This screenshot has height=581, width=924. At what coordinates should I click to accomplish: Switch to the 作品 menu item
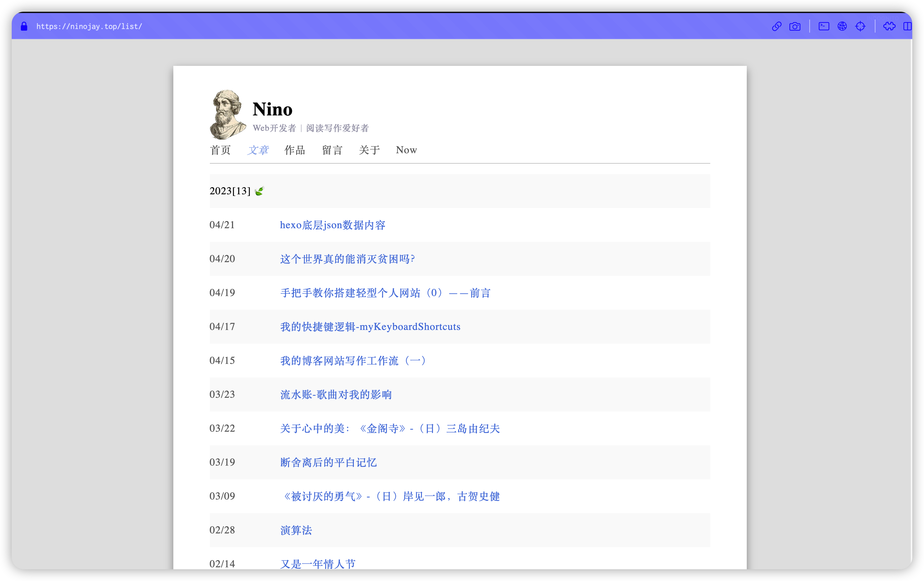[x=295, y=150]
